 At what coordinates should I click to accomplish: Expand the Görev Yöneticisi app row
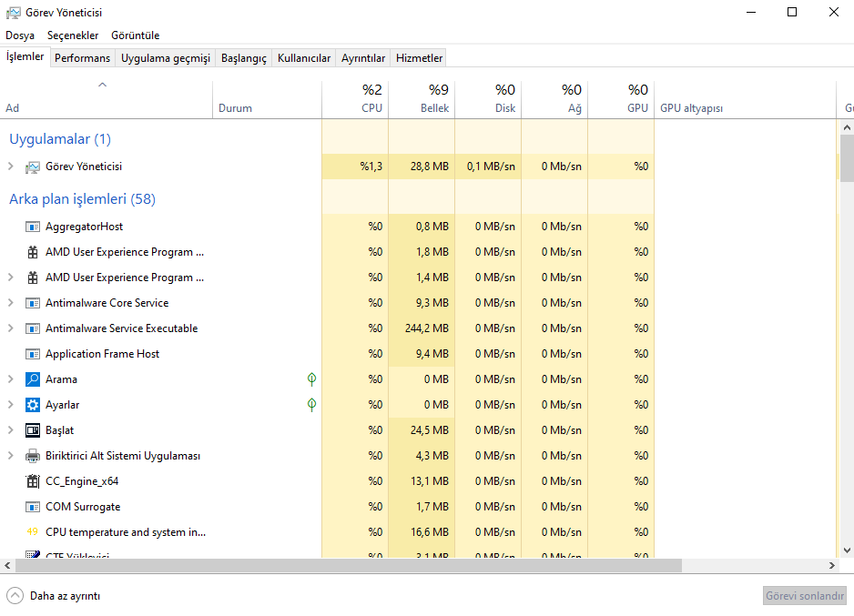click(x=10, y=167)
